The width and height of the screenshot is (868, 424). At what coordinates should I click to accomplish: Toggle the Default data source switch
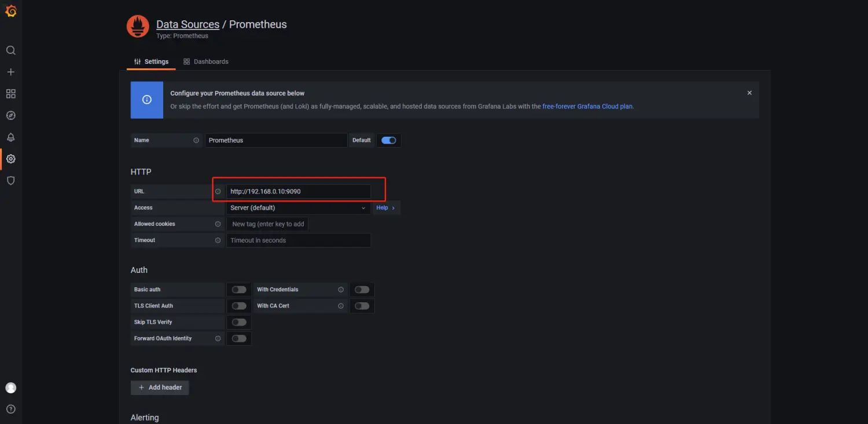click(389, 140)
